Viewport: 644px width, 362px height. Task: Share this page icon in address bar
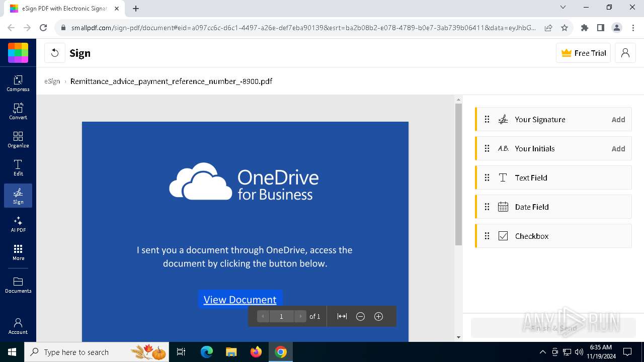click(x=548, y=28)
